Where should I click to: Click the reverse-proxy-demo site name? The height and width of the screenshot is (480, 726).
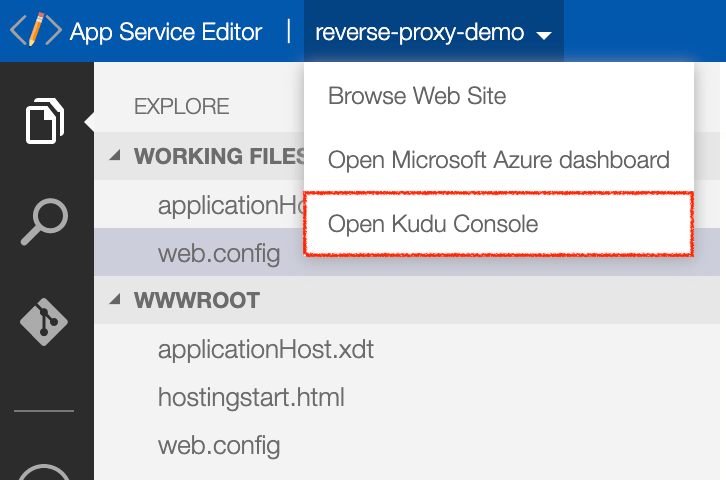[x=419, y=32]
